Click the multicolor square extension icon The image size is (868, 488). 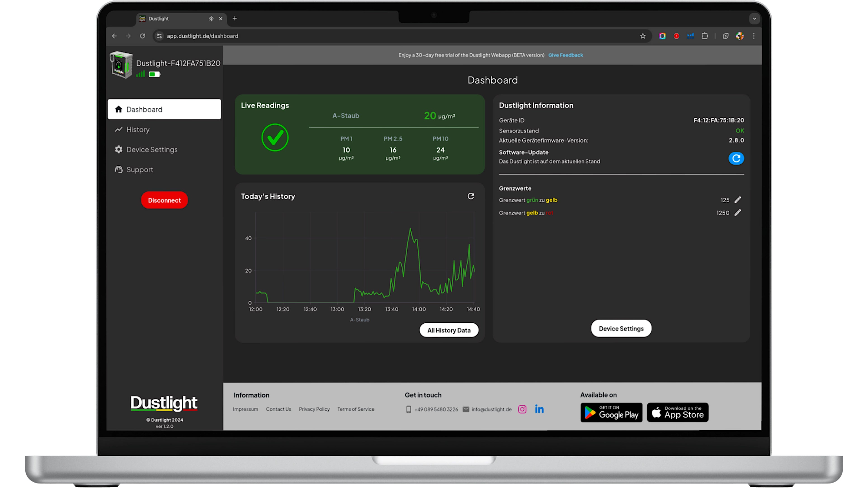662,36
